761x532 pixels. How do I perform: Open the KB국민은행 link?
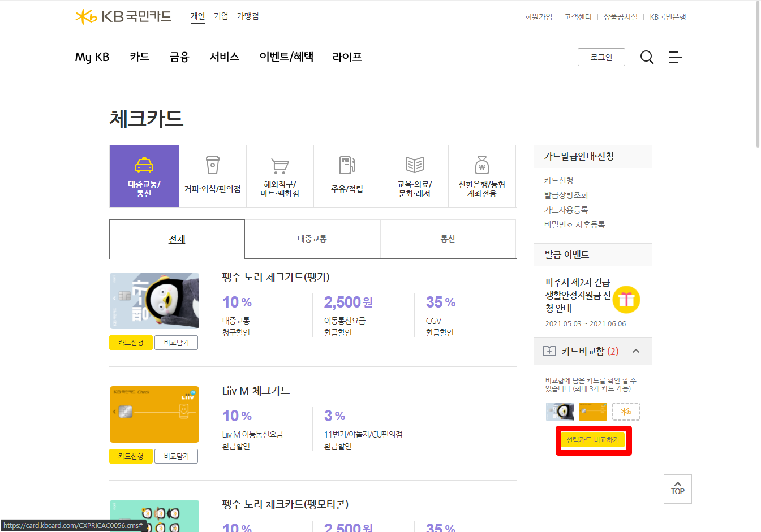668,17
